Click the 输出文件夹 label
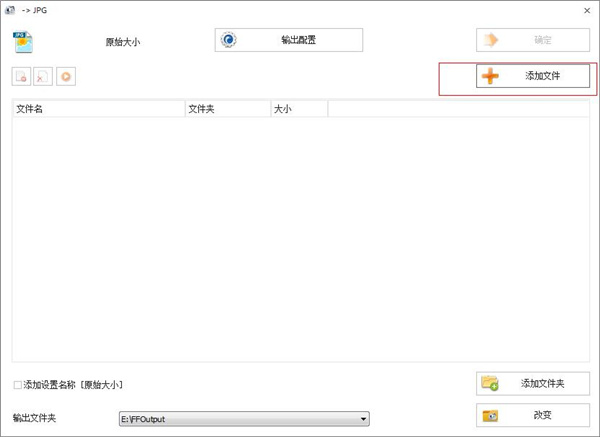Viewport: 600px width, 437px height. tap(34, 418)
